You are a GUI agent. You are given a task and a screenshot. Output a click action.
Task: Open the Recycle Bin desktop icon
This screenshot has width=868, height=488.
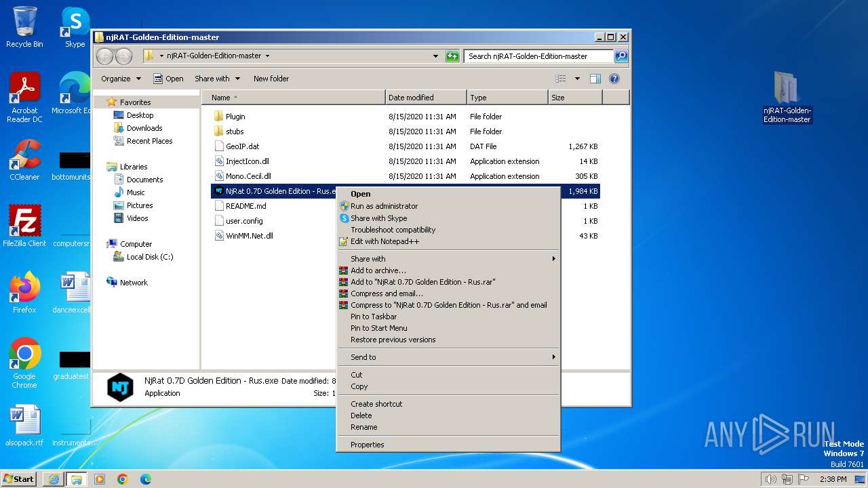click(x=24, y=27)
